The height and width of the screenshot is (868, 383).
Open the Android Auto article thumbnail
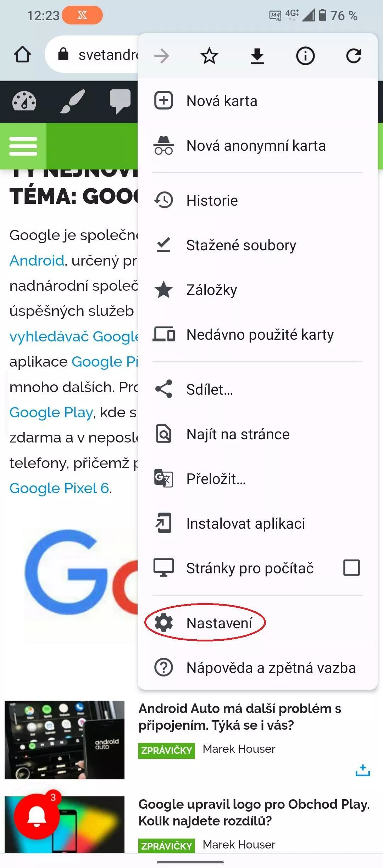(x=65, y=740)
